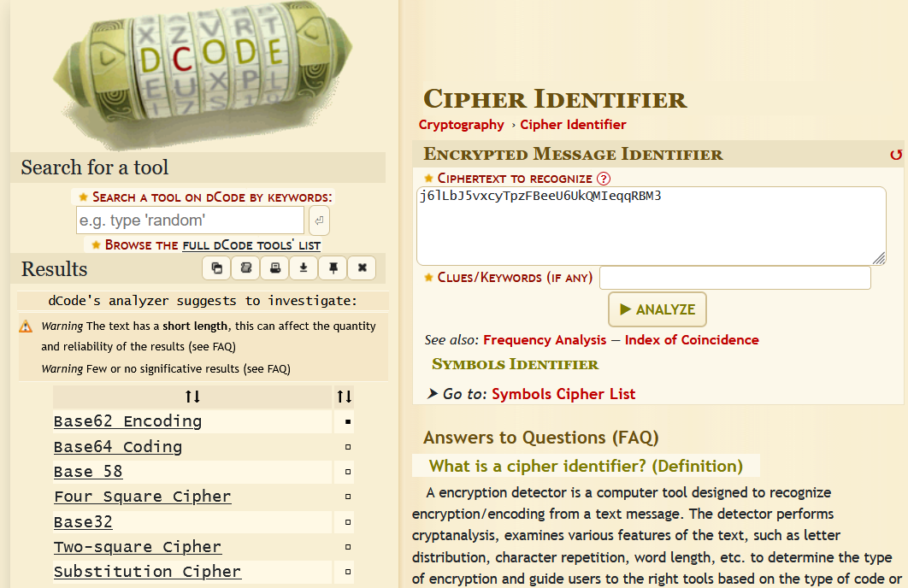The height and width of the screenshot is (588, 908).
Task: Browse the full dCode tools list
Action: 251,245
